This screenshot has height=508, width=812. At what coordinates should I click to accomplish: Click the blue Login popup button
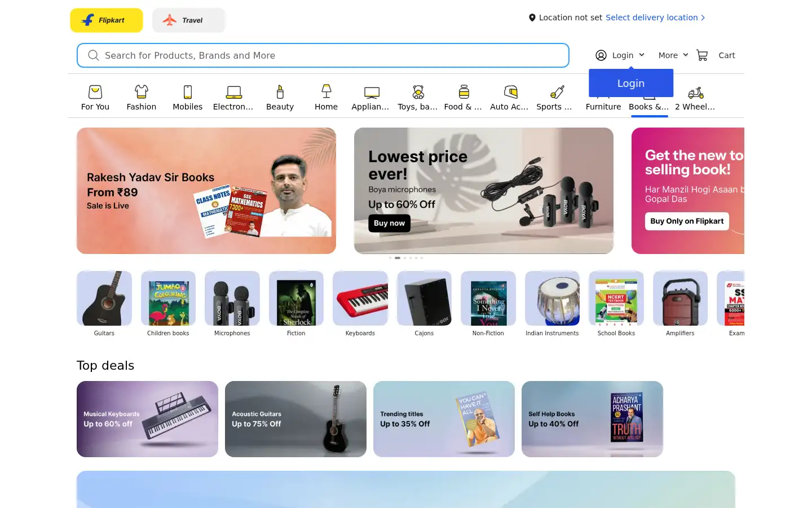click(x=631, y=83)
